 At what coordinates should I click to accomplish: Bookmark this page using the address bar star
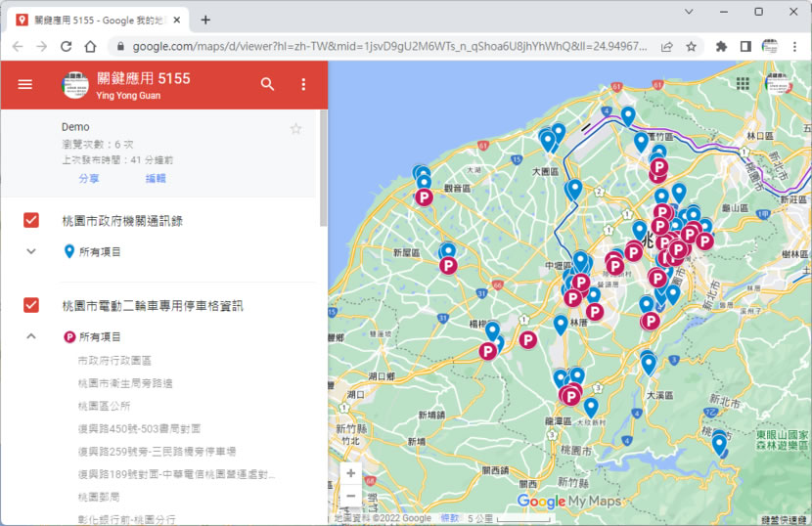tap(691, 46)
